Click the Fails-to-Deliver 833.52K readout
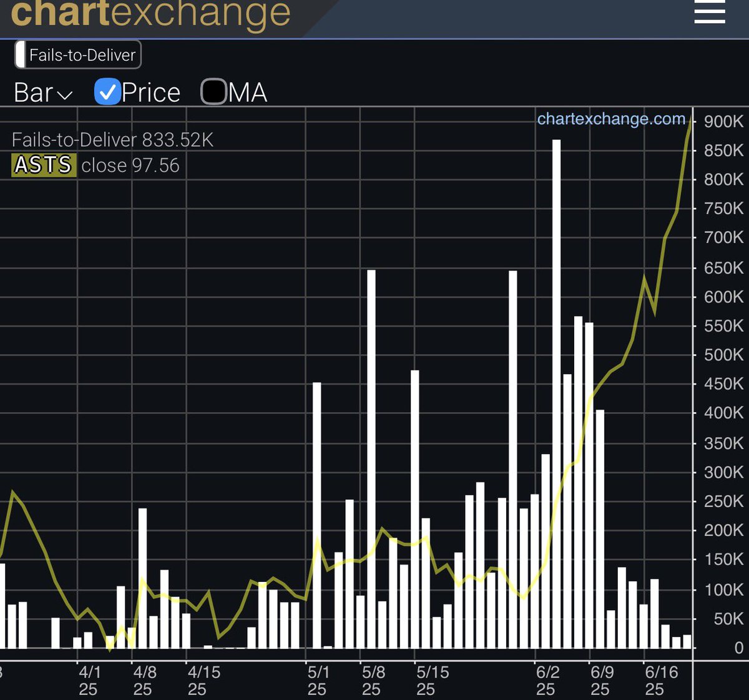 pos(112,140)
